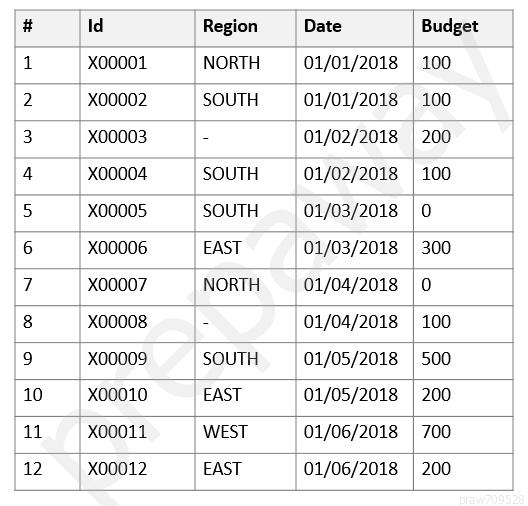The image size is (528, 506).
Task: Select the WEST region cell
Action: coord(245,435)
